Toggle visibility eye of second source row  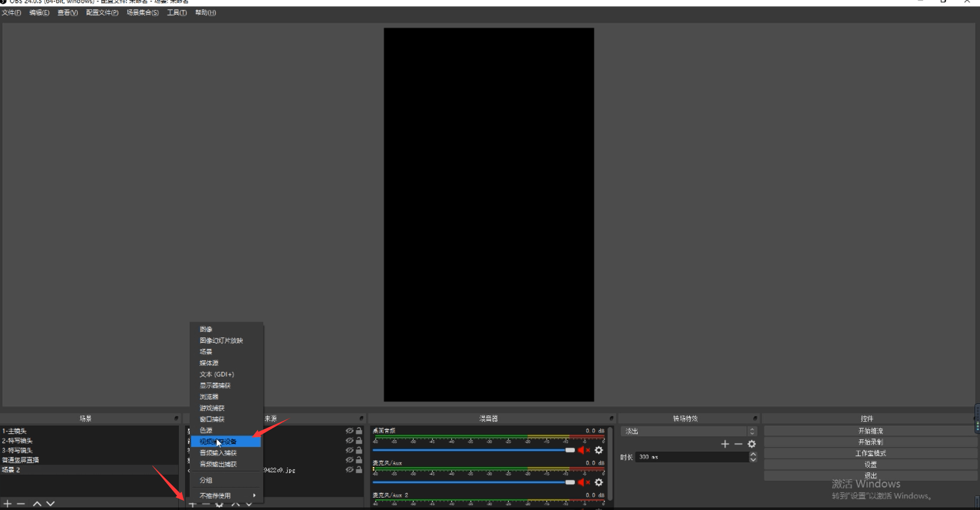(349, 441)
